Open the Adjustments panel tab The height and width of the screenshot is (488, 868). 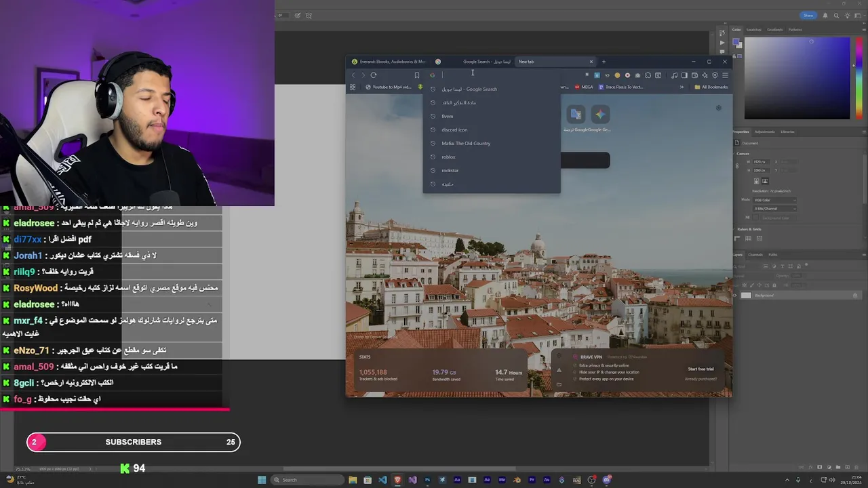(764, 131)
